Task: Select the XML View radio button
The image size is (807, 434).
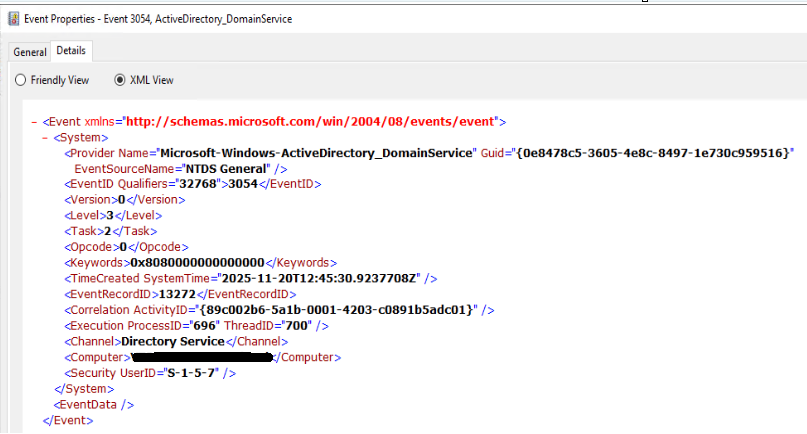Action: pos(119,80)
